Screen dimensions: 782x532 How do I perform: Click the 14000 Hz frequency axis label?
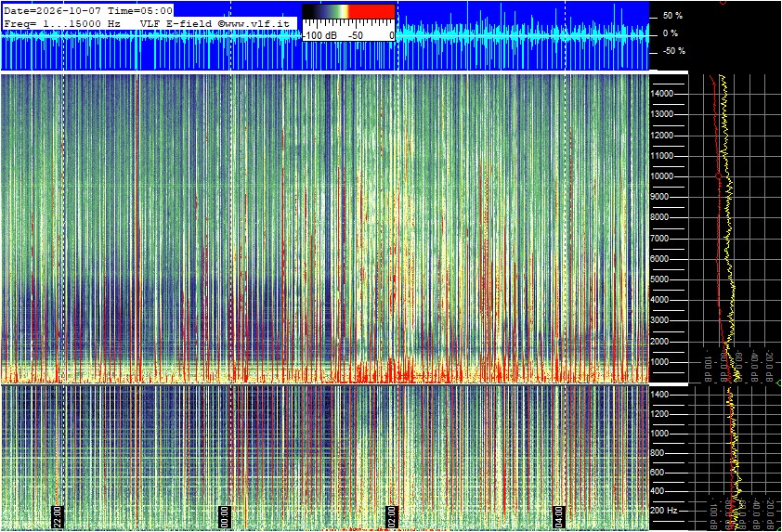coord(662,94)
